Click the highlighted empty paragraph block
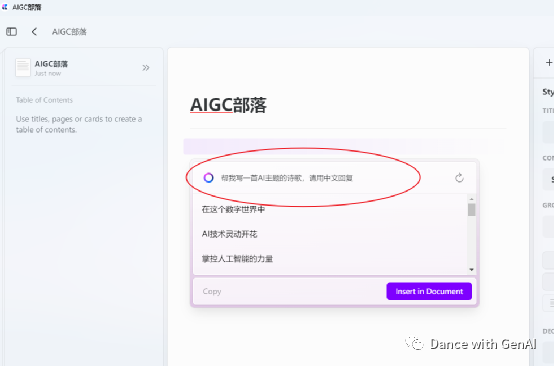The image size is (554, 366). coord(344,146)
